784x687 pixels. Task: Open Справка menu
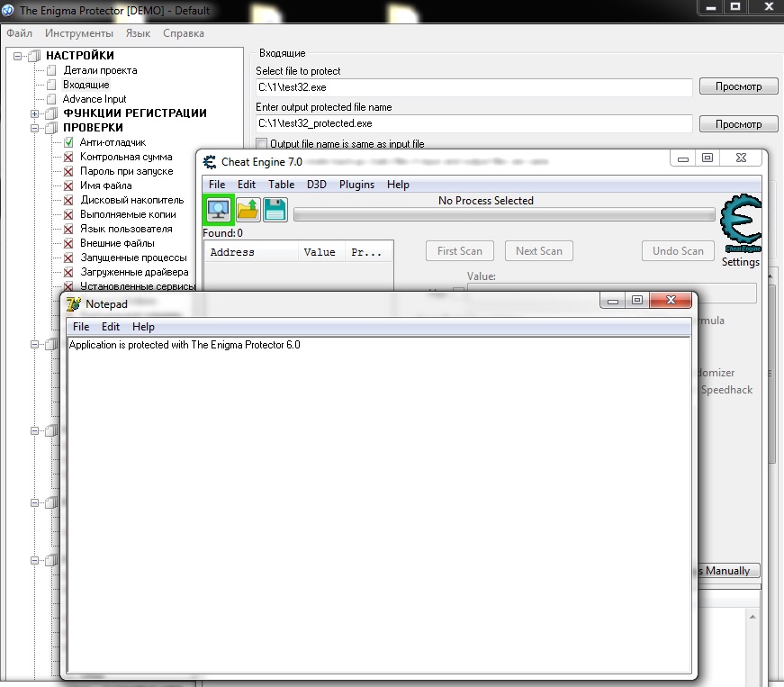[x=184, y=33]
